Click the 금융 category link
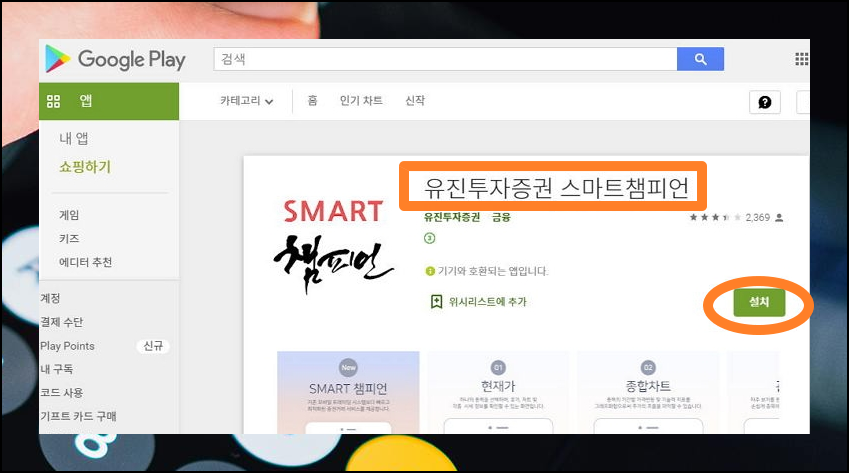Viewport: 849px width, 473px height. (x=501, y=218)
